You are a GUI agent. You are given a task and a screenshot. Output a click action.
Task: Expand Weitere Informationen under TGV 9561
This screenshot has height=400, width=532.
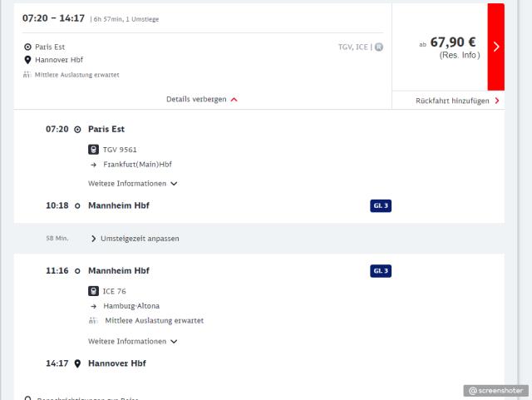(133, 183)
